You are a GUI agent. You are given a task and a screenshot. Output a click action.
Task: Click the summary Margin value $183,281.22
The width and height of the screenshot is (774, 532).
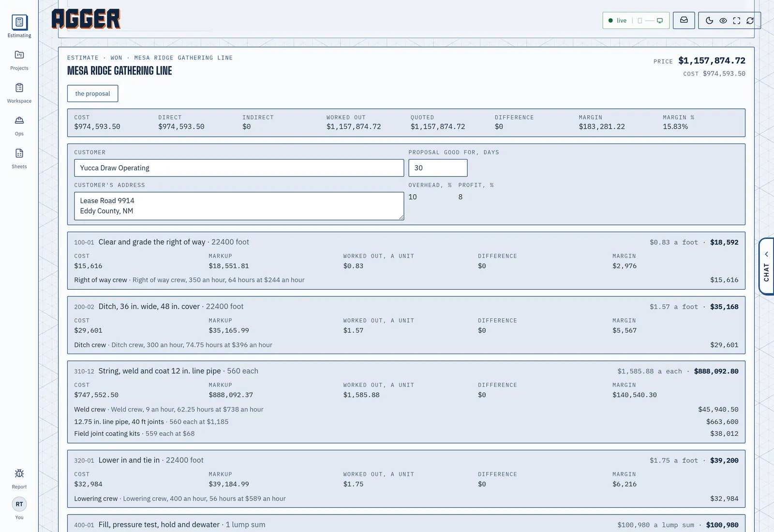point(602,127)
